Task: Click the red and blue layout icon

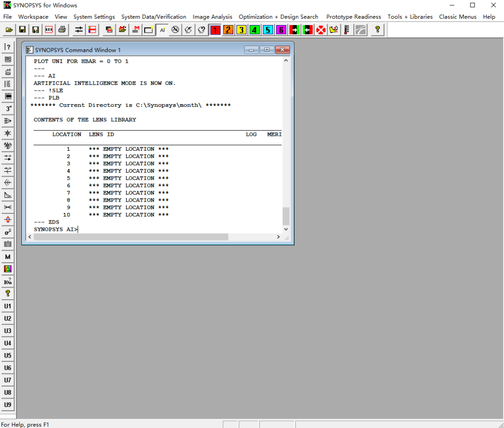Action: (92, 30)
